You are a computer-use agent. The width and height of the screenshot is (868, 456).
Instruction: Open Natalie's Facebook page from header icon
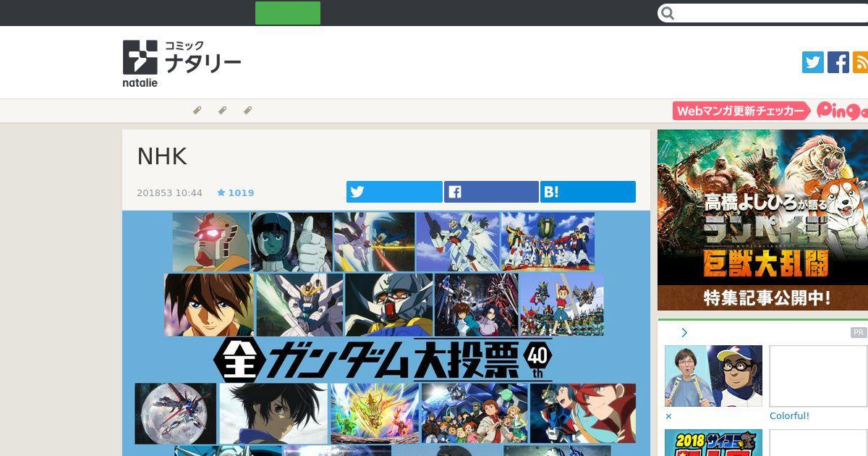click(838, 62)
